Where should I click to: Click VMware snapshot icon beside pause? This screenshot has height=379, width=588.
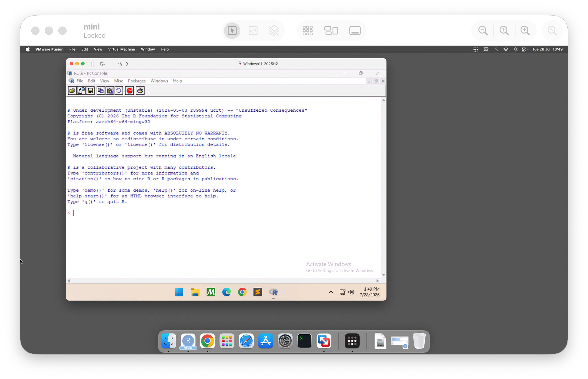103,64
